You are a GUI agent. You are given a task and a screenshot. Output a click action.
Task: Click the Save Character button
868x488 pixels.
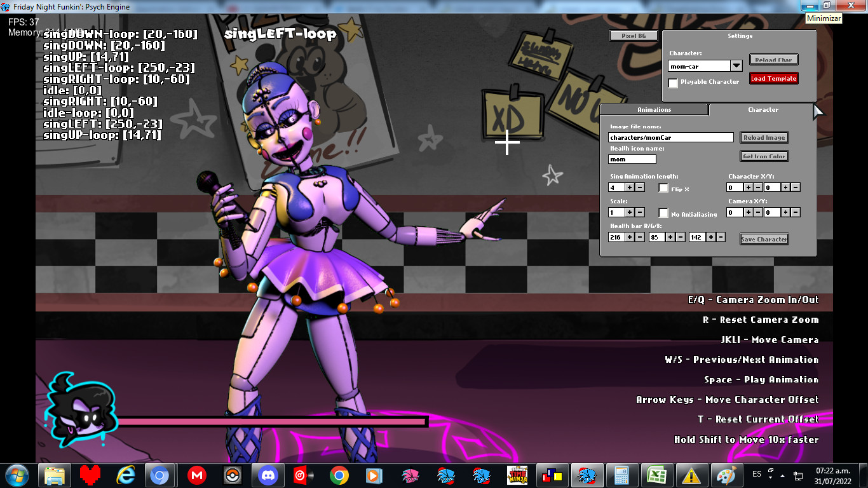click(764, 239)
